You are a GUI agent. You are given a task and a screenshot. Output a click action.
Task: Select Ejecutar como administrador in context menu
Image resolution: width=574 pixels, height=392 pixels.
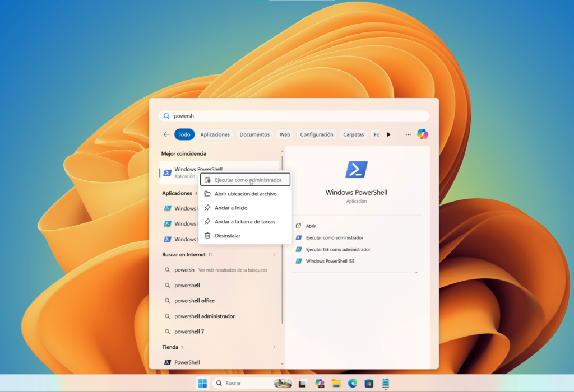(x=245, y=179)
